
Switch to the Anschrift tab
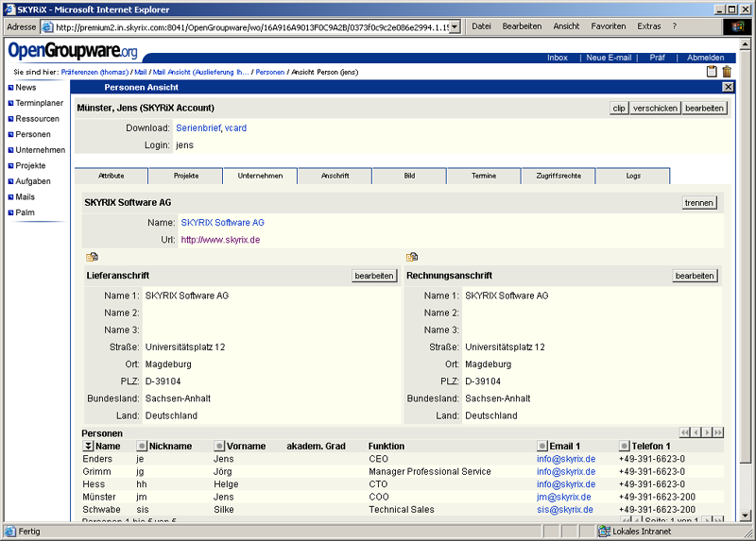pos(335,176)
